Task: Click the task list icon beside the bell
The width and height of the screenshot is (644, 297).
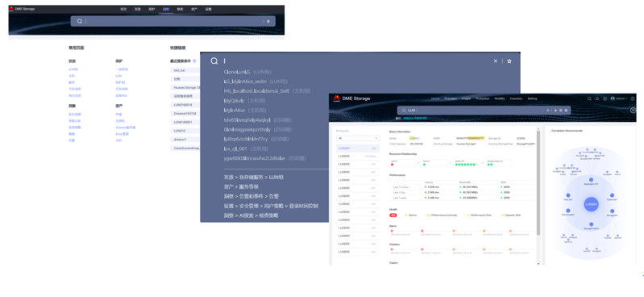Action: point(605,98)
